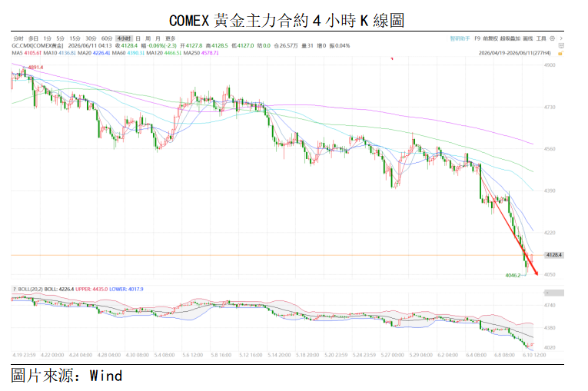The image size is (588, 391).
Task: Click the 4891.4 high price label
Action: 35,68
